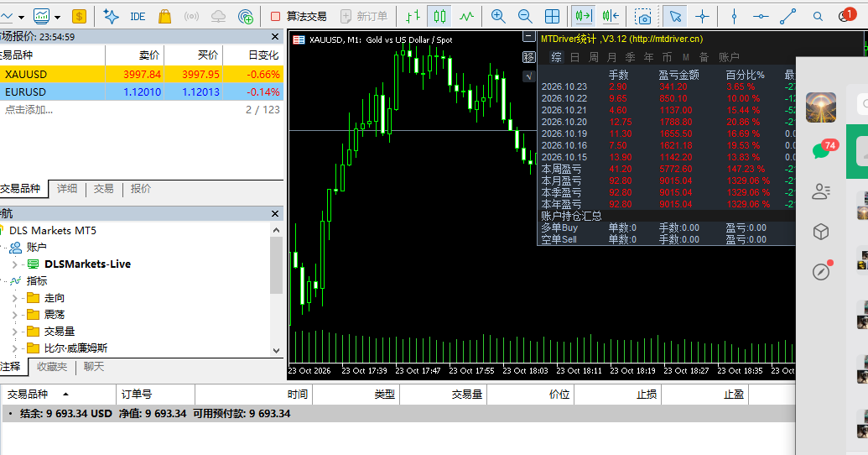
Task: Toggle the arrow cursor selection mode
Action: (x=675, y=17)
